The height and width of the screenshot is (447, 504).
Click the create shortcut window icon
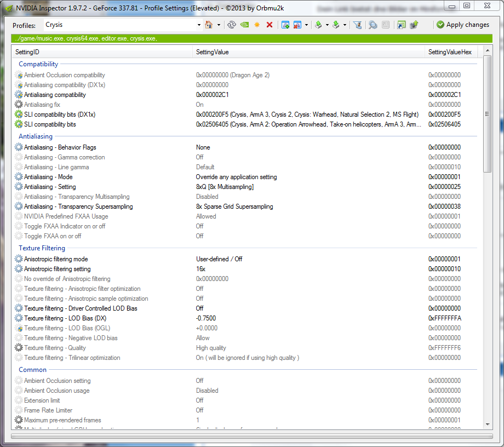click(x=401, y=25)
